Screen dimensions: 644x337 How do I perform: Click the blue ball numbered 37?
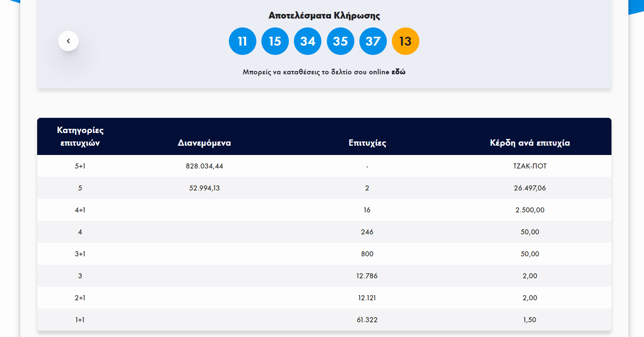373,41
